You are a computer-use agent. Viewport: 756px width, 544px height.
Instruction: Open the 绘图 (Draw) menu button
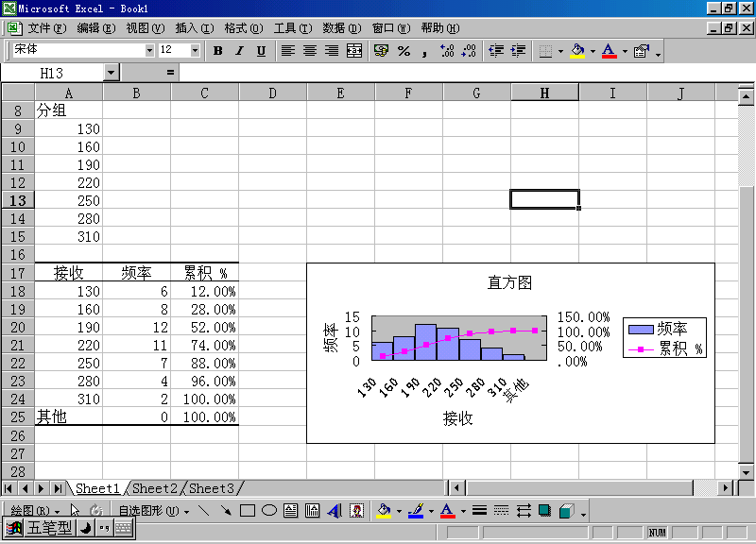click(34, 511)
